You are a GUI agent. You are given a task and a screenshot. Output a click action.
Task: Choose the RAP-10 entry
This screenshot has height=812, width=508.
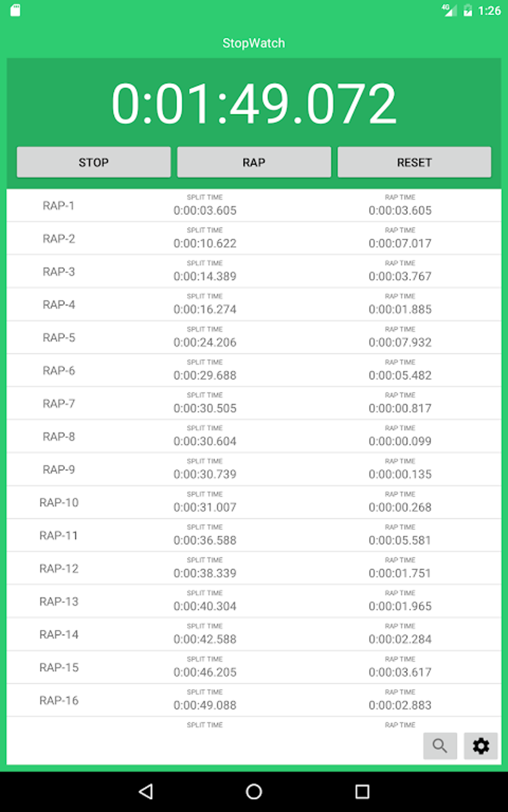pyautogui.click(x=254, y=503)
